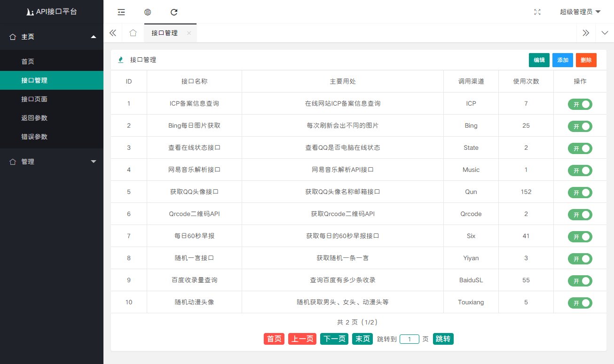614x364 pixels.
Task: Go to the home tab house icon
Action: tap(133, 33)
